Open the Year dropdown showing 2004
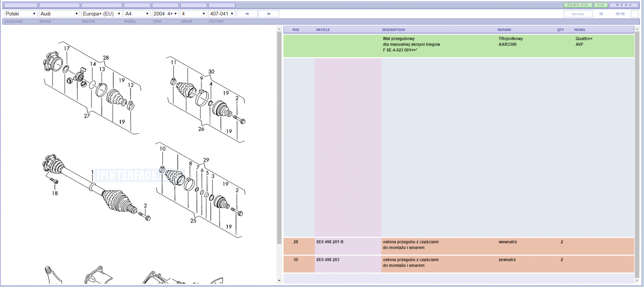644x287 pixels. pyautogui.click(x=165, y=14)
